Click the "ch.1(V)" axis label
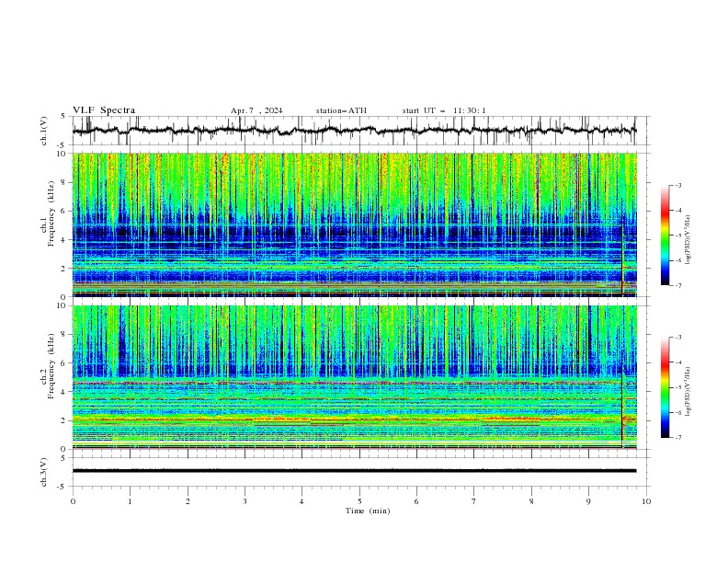Viewport: 728px width, 563px height. (44, 131)
